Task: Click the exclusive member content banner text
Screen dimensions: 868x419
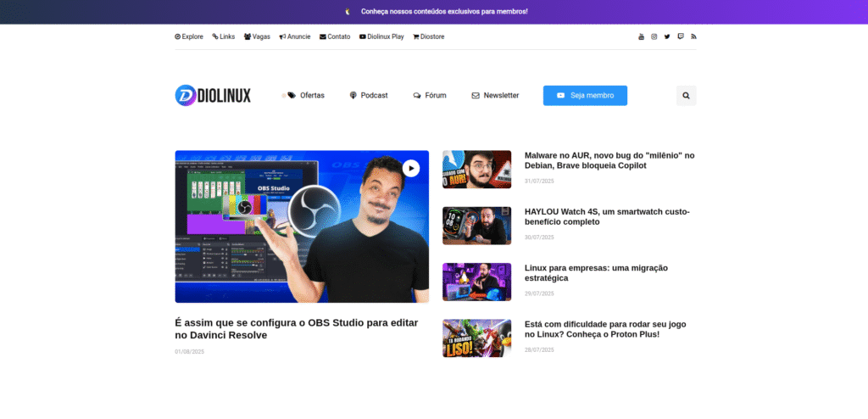Action: (444, 11)
